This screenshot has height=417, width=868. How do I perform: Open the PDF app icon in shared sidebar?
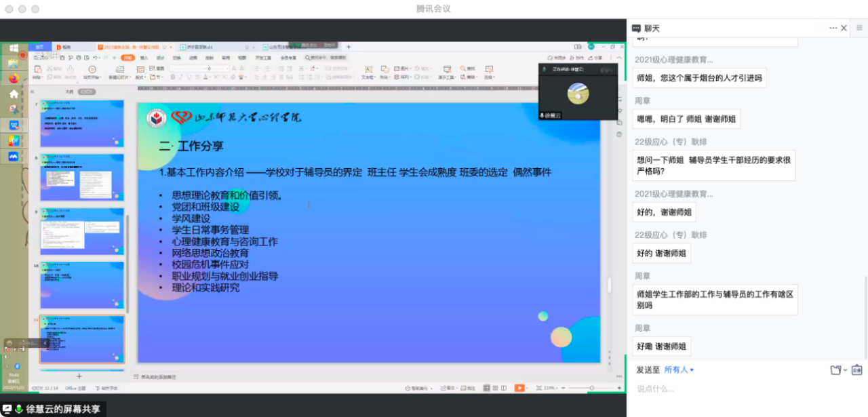pyautogui.click(x=14, y=140)
